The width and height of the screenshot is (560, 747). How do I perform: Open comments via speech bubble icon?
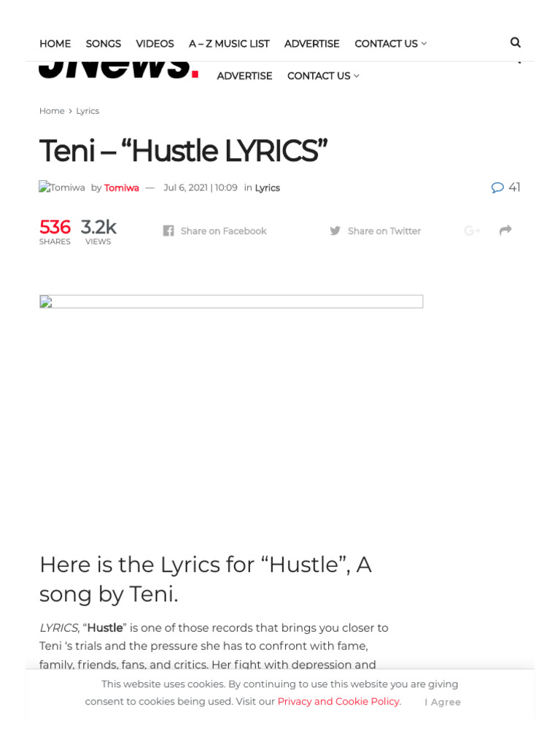pyautogui.click(x=497, y=187)
